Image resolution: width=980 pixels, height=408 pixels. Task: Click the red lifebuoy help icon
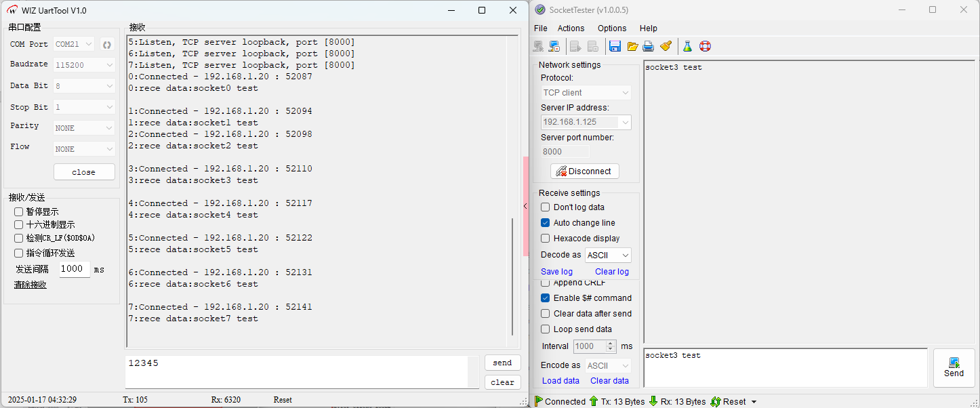point(705,47)
